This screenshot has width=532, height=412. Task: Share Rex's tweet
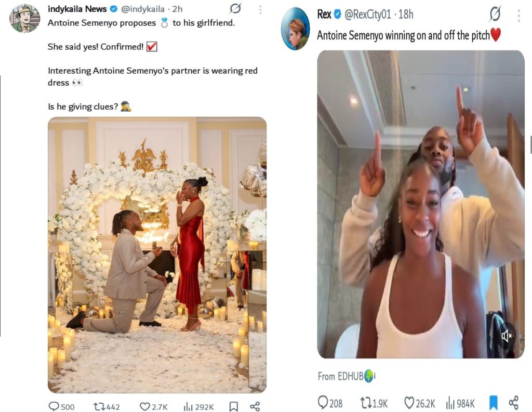click(513, 403)
